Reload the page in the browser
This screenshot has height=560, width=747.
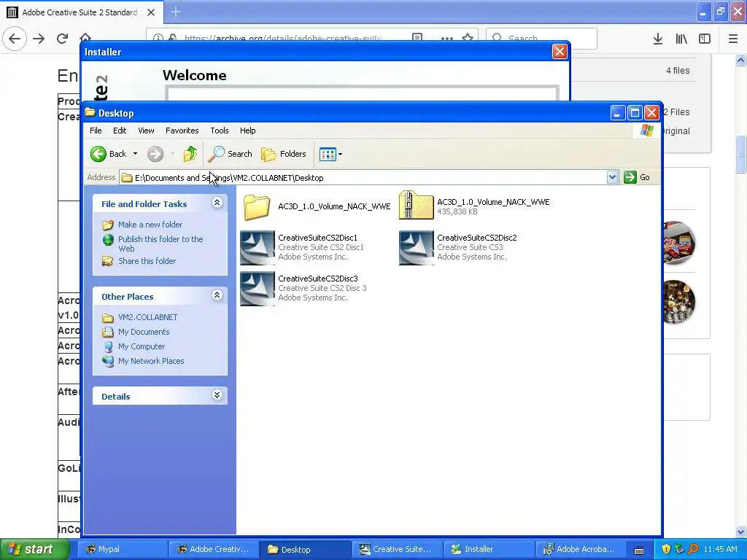[x=62, y=39]
